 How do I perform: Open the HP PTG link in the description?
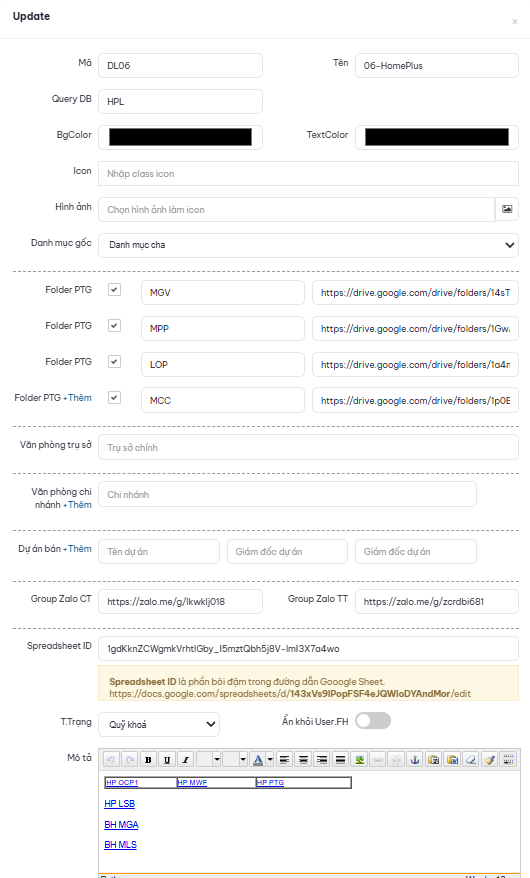click(x=270, y=782)
